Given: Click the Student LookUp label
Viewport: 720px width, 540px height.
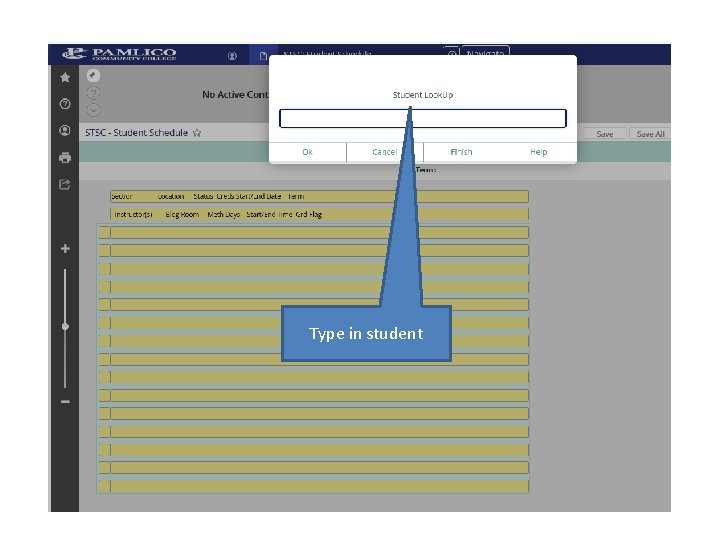Looking at the screenshot, I should [422, 95].
